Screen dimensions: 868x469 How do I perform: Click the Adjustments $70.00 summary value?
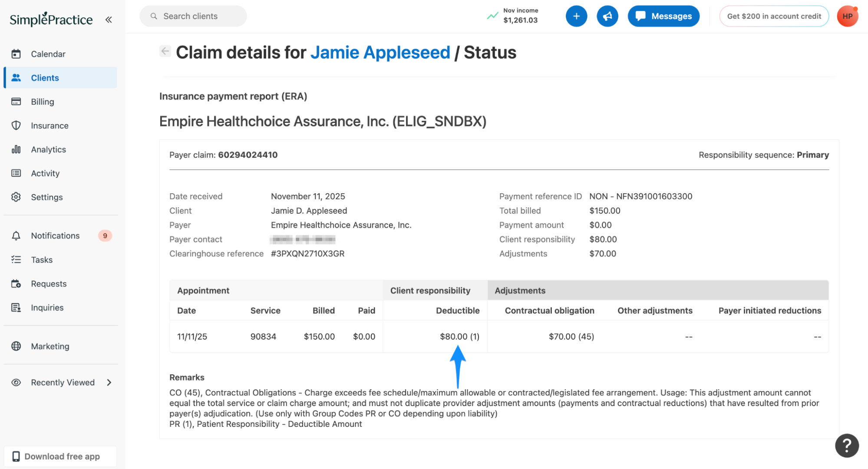coord(602,254)
